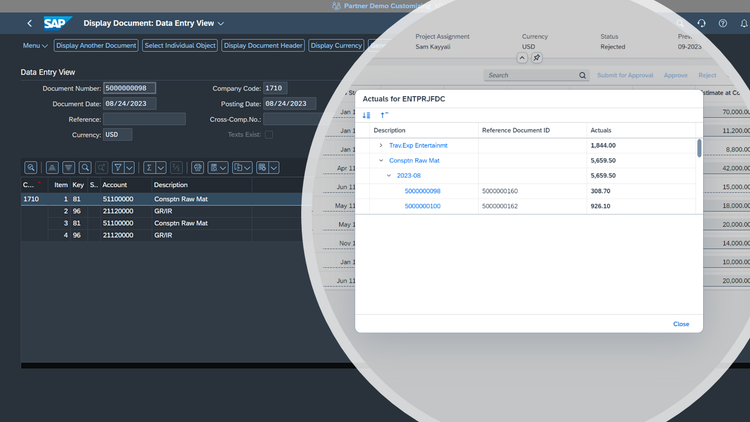
Task: Click Select Individual Object
Action: (x=180, y=45)
